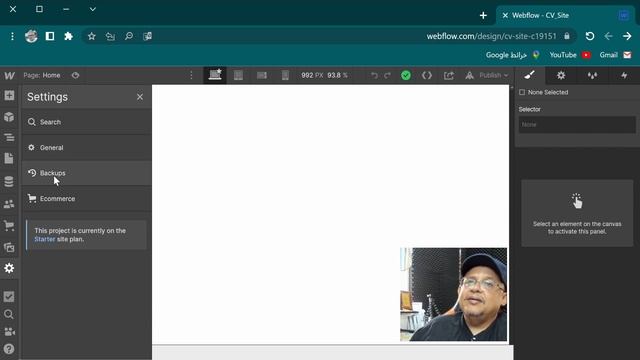Open Ecommerce settings

[x=87, y=198]
